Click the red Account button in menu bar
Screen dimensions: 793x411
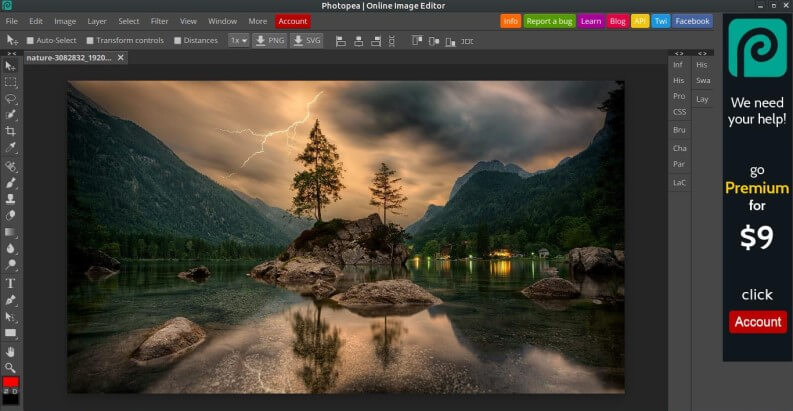click(x=293, y=21)
